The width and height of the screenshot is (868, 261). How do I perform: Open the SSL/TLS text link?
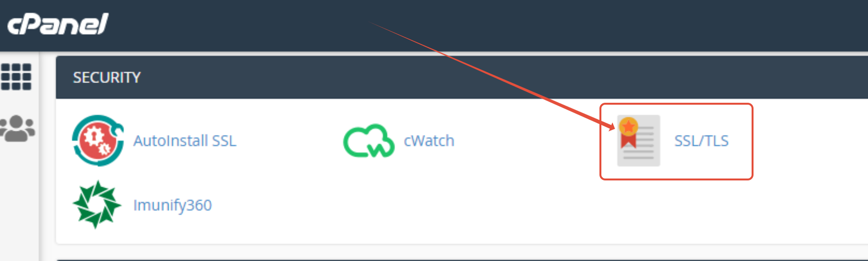(701, 141)
